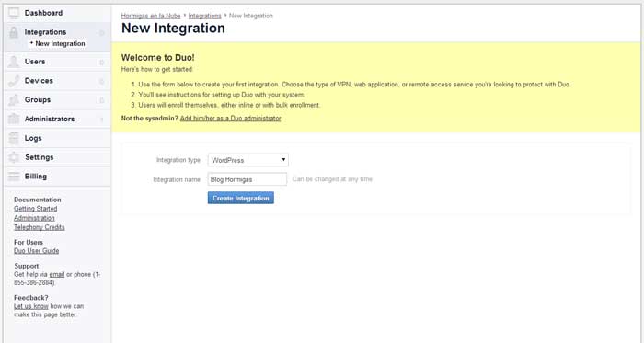Click the Administrators count badge
The width and height of the screenshot is (644, 343).
(x=101, y=120)
